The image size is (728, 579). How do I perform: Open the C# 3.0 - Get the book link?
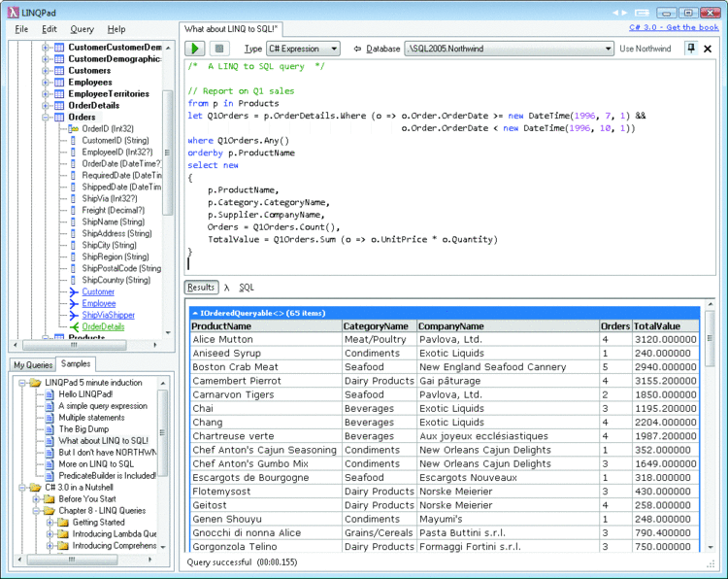(x=674, y=27)
